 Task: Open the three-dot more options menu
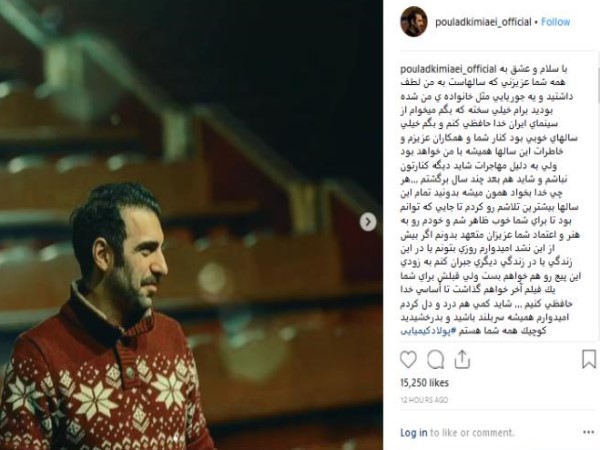(589, 433)
